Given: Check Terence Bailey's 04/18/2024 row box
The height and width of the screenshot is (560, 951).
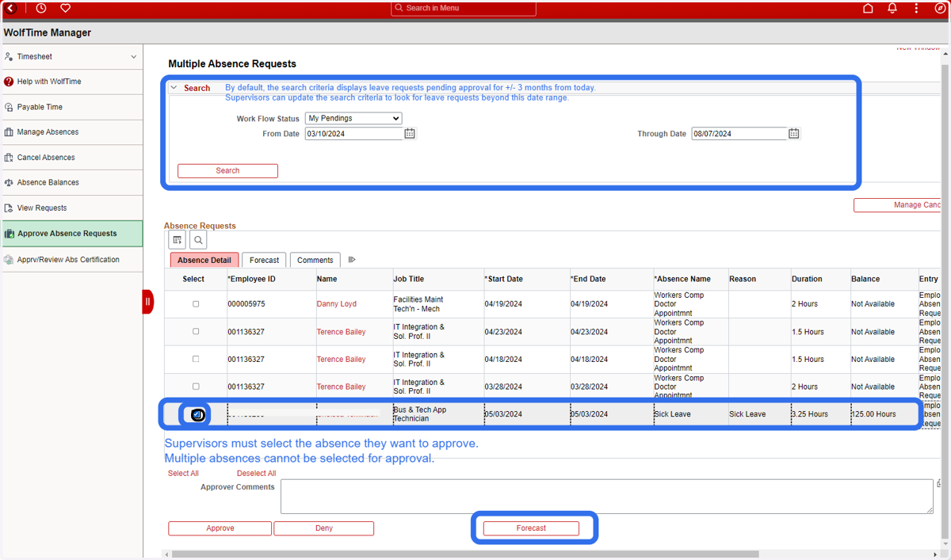Looking at the screenshot, I should [x=196, y=360].
